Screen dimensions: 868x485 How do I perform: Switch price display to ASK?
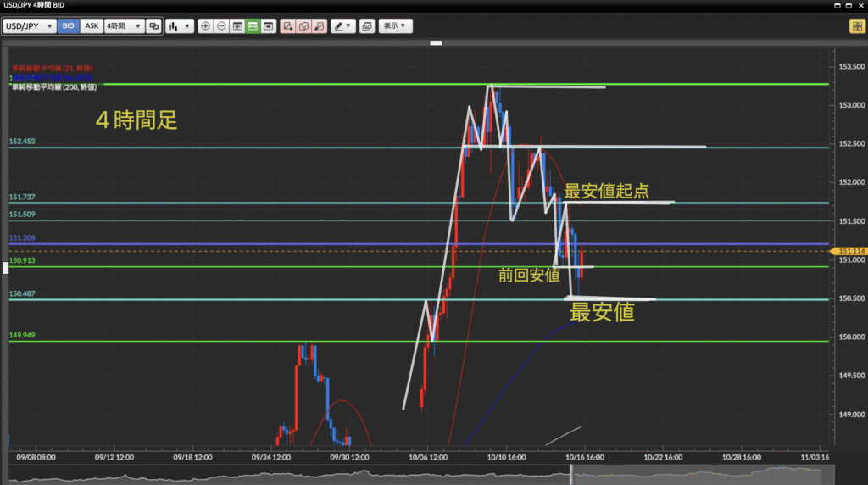tap(92, 26)
